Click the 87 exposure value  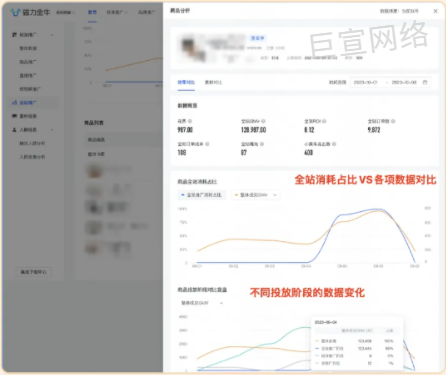coord(244,153)
